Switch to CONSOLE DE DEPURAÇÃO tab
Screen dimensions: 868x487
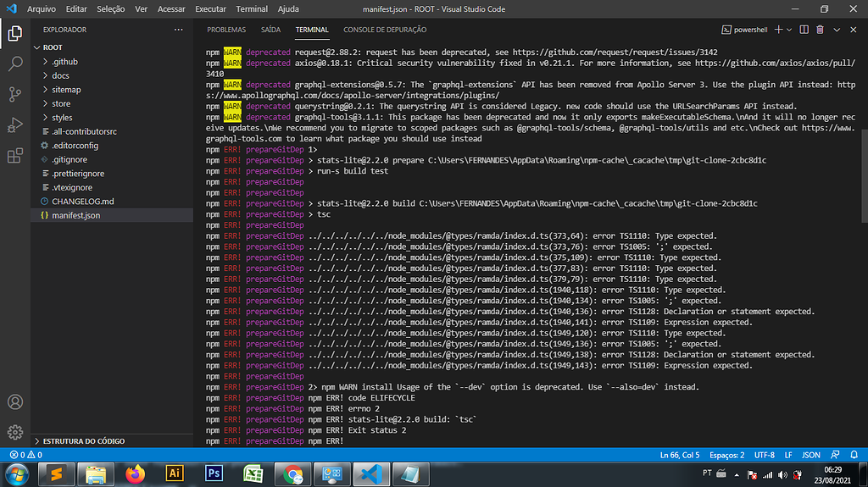pos(385,30)
